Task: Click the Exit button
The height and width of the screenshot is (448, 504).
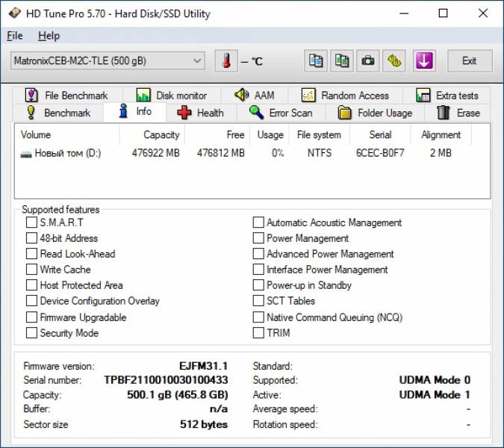Action: (x=470, y=60)
